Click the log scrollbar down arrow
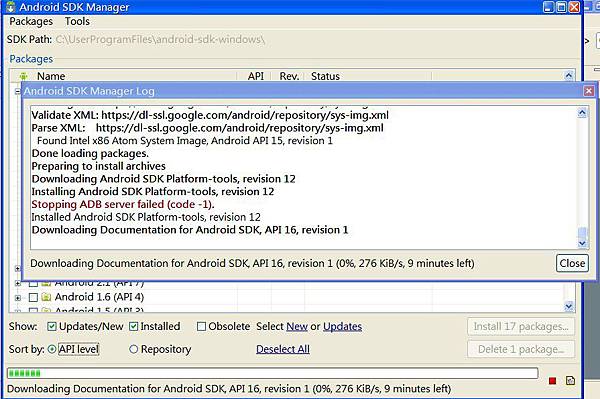 pyautogui.click(x=582, y=243)
